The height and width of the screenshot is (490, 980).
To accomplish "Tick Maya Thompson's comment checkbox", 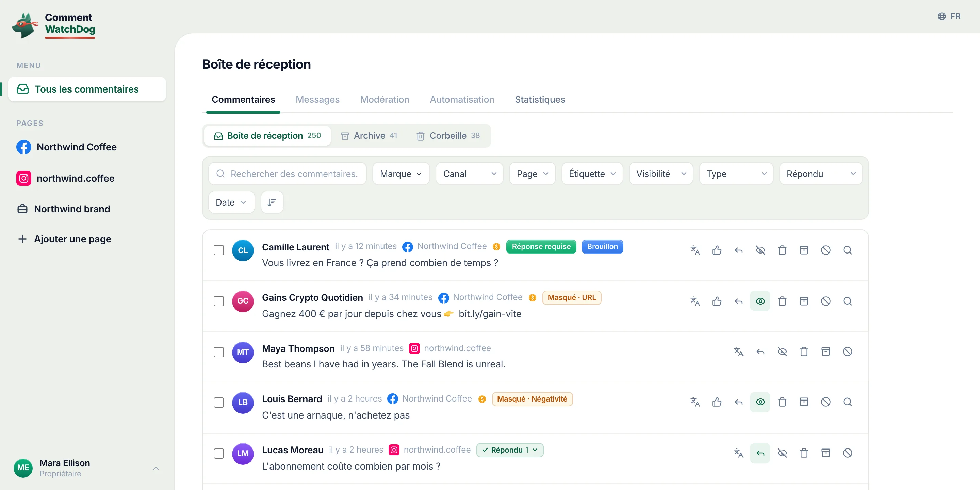I will 219,352.
